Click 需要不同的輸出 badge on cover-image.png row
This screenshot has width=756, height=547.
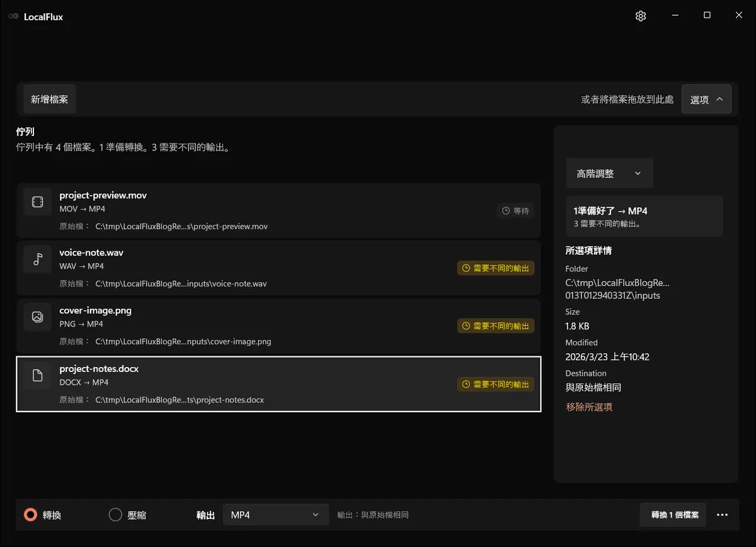496,326
